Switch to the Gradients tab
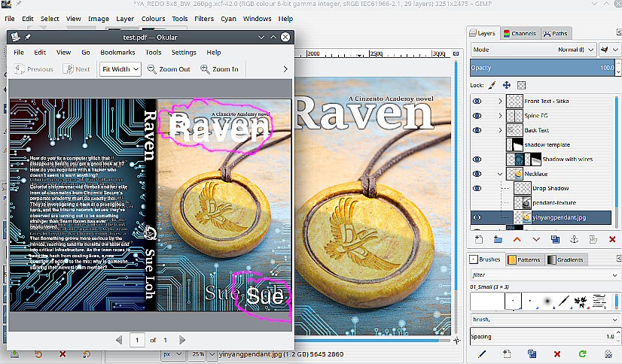 coord(566,259)
